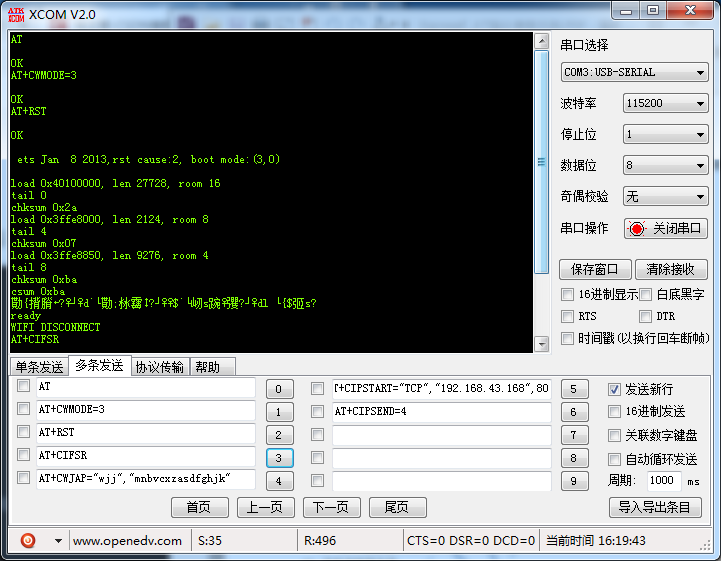This screenshot has height=561, width=721.
Task: Click send button 6 for AT+CIPSEND=4
Action: click(x=574, y=412)
